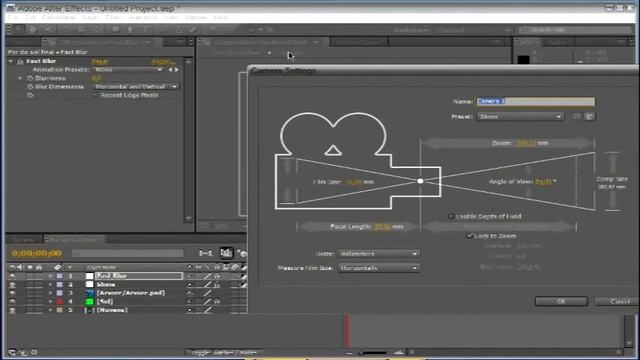Go to next animation preset arrow

pos(177,70)
